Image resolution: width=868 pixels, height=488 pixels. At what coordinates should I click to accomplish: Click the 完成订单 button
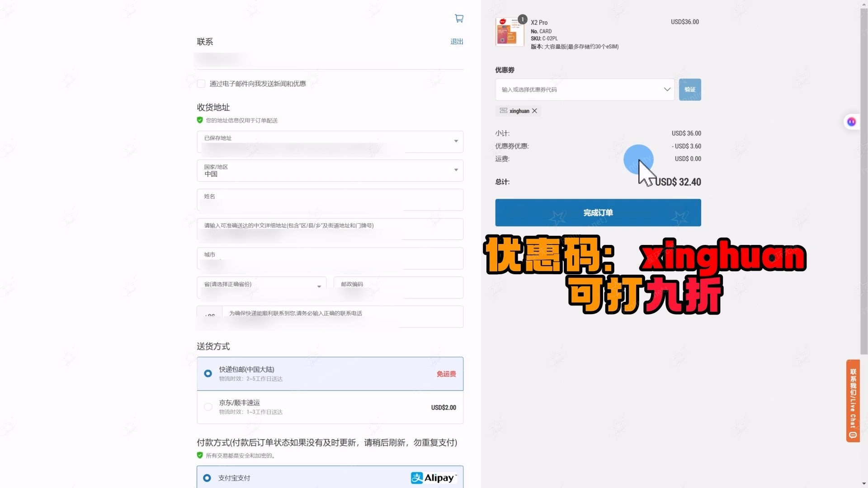click(x=598, y=212)
